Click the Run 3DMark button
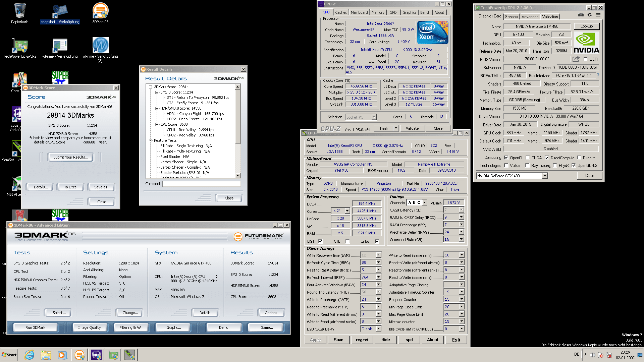 pyautogui.click(x=35, y=327)
